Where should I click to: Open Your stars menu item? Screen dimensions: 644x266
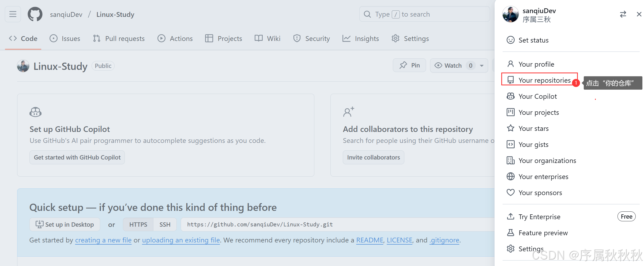[571, 128]
